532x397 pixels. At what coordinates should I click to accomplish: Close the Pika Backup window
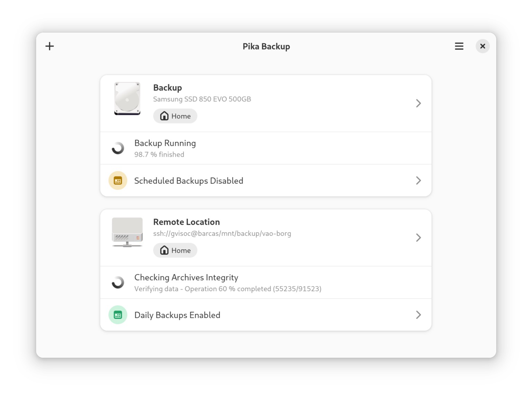[482, 46]
